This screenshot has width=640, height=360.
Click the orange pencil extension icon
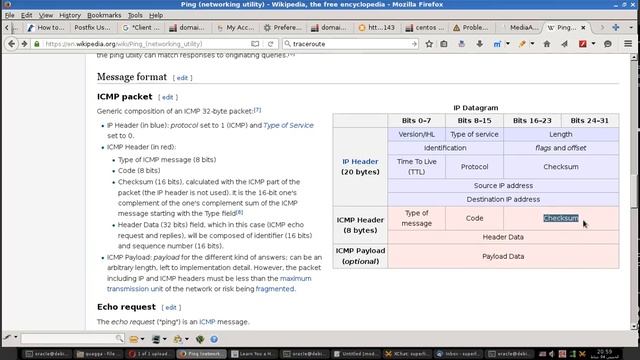coord(522,44)
